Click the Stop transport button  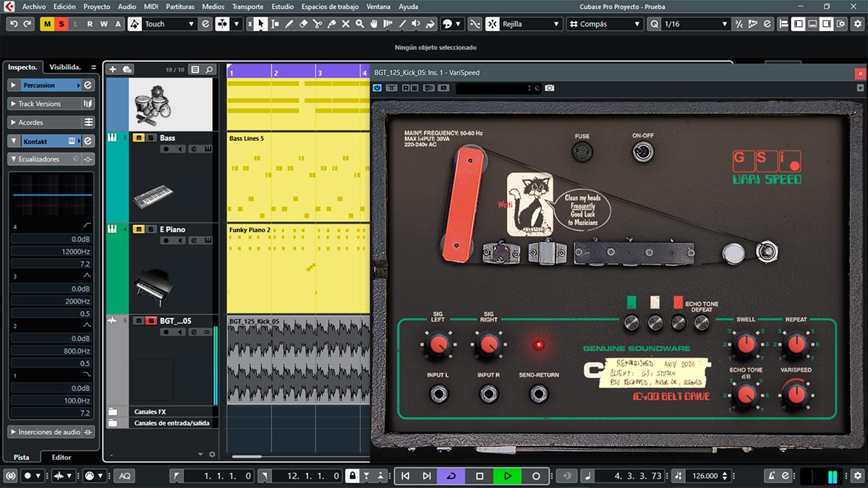(x=480, y=476)
